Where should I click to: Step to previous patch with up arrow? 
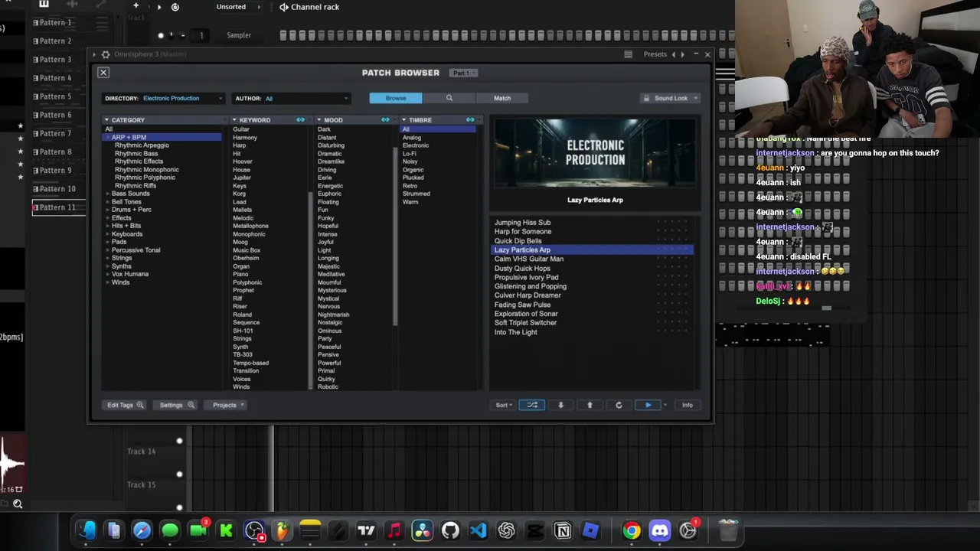(x=590, y=405)
